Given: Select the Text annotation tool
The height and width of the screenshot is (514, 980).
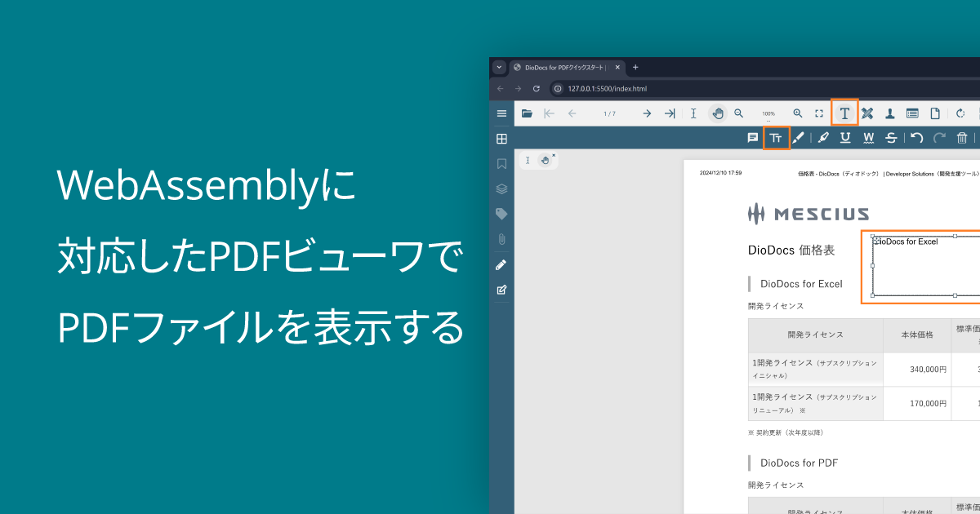Looking at the screenshot, I should 844,113.
